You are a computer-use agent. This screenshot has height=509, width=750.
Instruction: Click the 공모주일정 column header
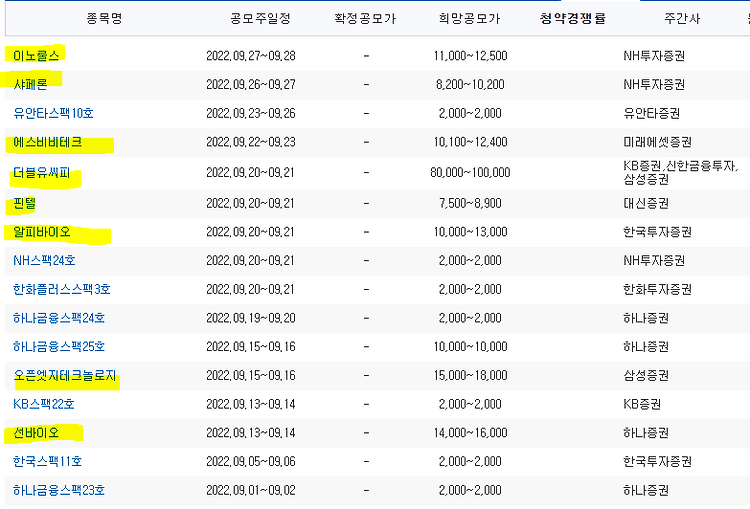point(260,19)
